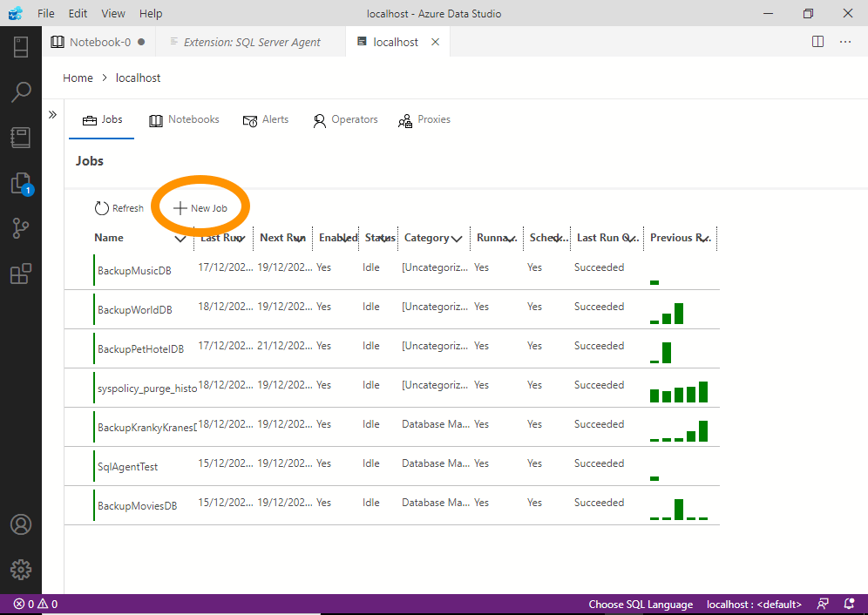Viewport: 868px width, 615px height.
Task: Switch to the Alerts tab
Action: [x=265, y=119]
